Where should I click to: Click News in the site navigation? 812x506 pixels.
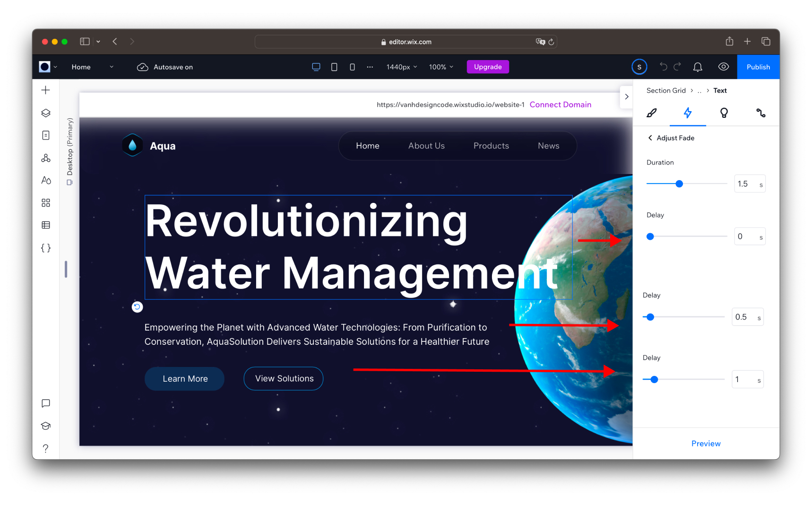tap(548, 146)
